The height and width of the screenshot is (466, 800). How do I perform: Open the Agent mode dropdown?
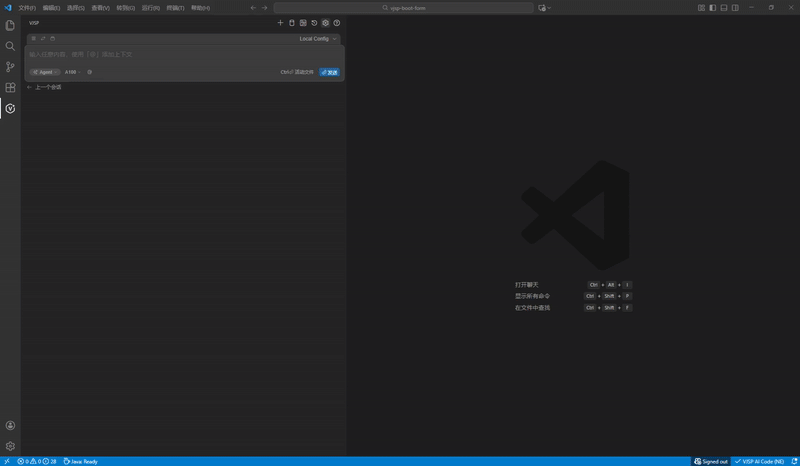[x=44, y=72]
